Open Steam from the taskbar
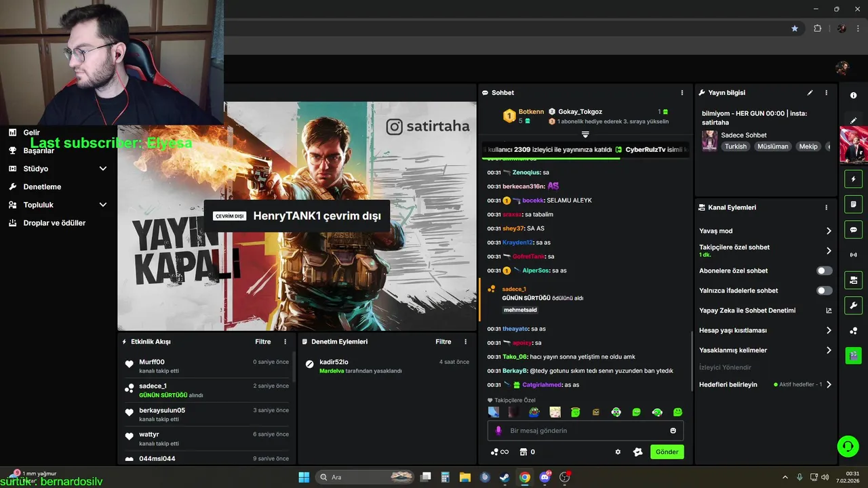 pyautogui.click(x=505, y=477)
